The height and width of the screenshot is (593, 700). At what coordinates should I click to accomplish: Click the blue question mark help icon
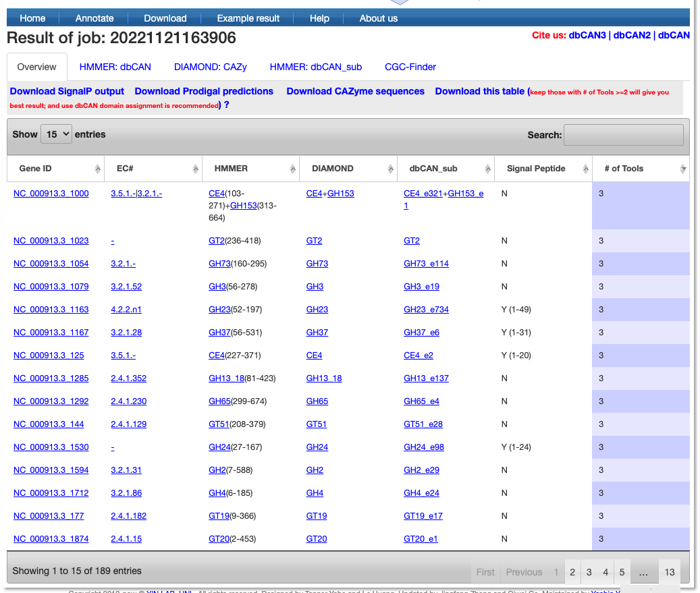(x=226, y=105)
